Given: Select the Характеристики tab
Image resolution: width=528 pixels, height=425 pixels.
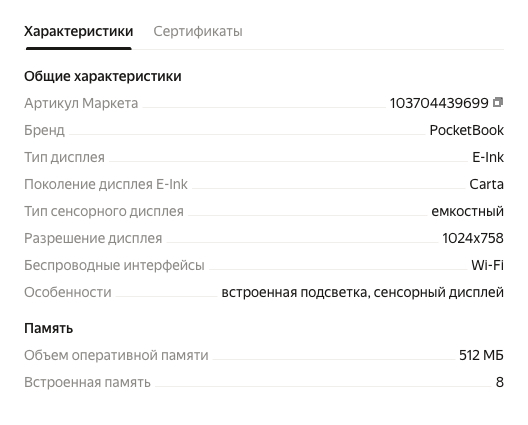Looking at the screenshot, I should point(79,31).
